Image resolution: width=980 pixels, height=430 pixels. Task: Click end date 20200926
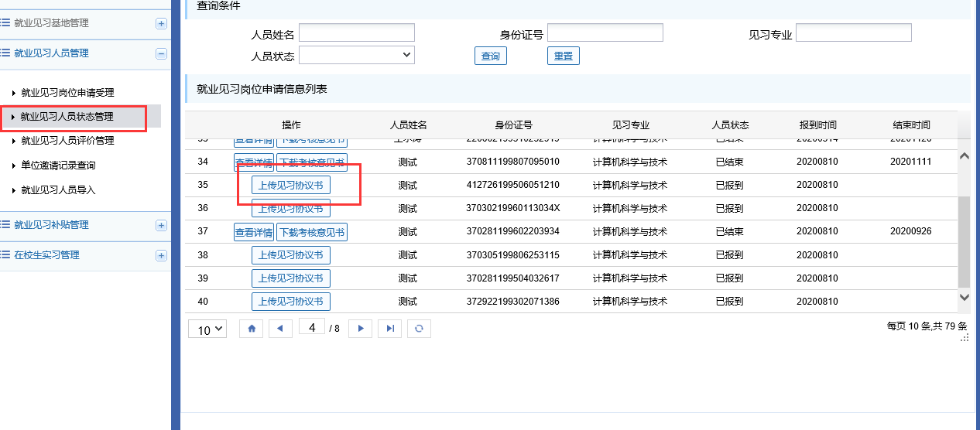(x=911, y=232)
